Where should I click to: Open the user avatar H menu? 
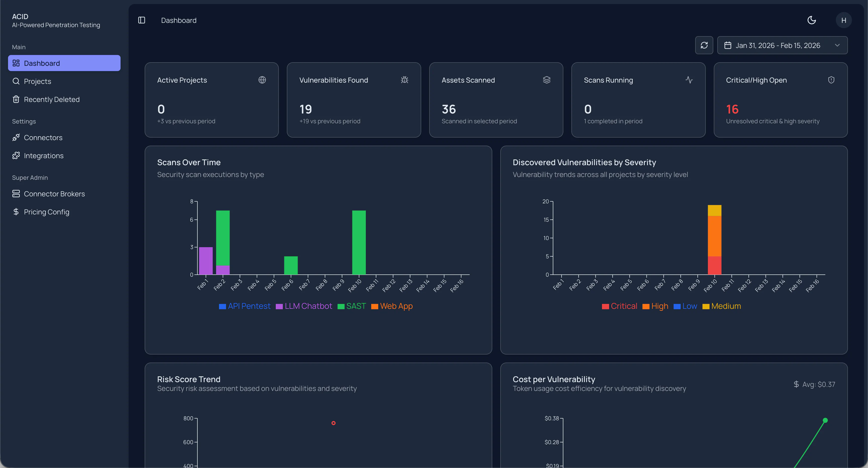pyautogui.click(x=844, y=20)
